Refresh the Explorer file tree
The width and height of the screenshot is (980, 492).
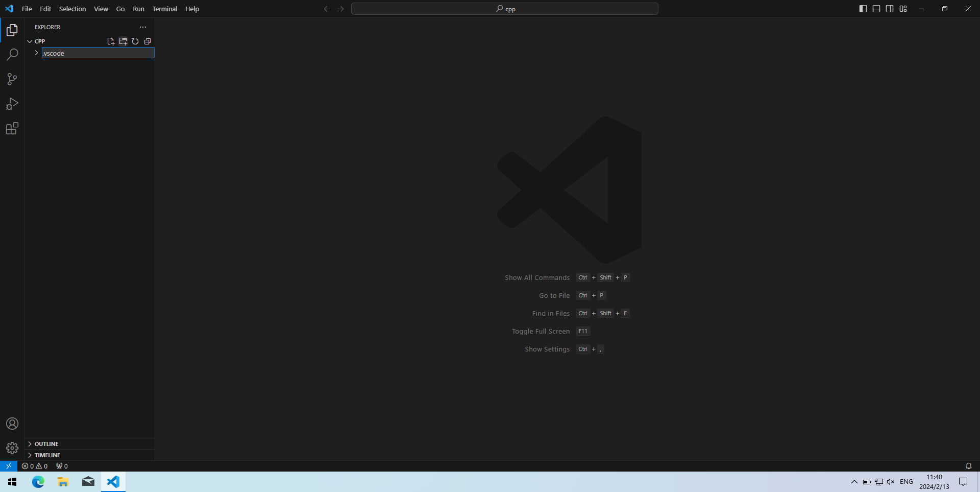tap(135, 41)
